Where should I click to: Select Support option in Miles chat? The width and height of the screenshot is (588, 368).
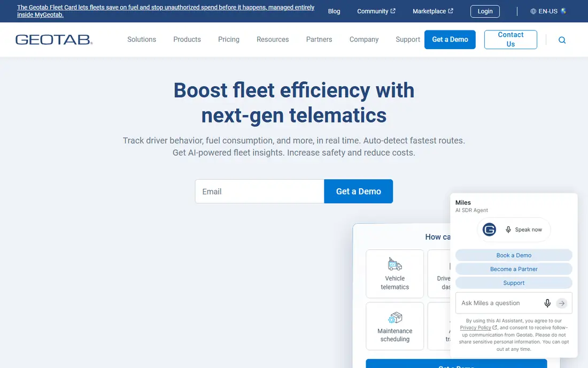point(514,283)
